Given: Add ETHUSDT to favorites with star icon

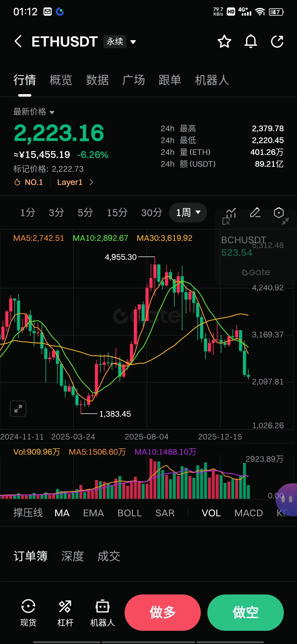Looking at the screenshot, I should click(224, 42).
